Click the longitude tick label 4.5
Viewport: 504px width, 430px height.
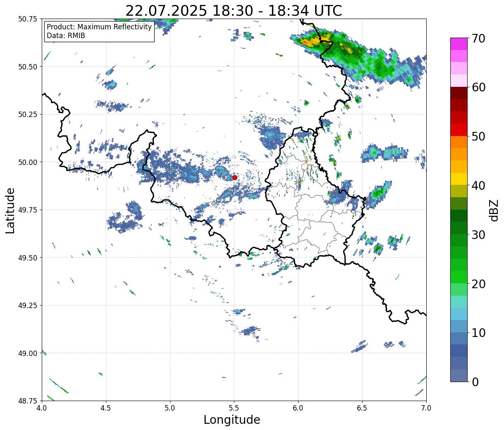(x=106, y=408)
